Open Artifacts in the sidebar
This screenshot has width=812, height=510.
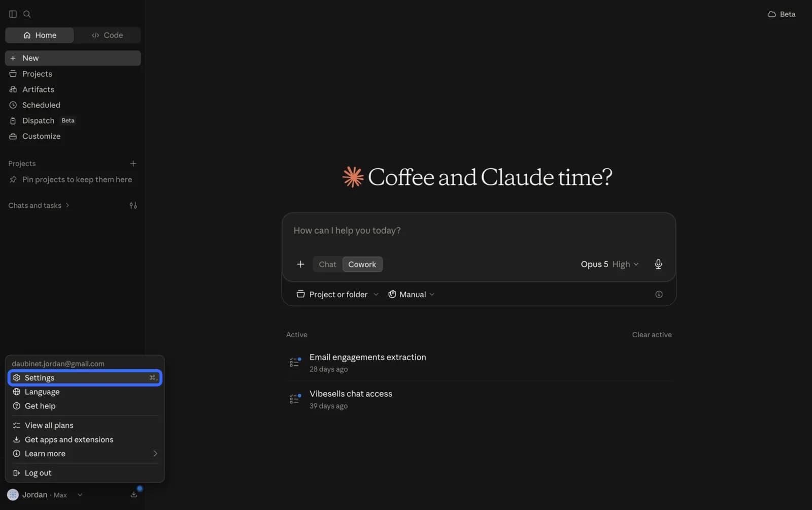(x=73, y=89)
